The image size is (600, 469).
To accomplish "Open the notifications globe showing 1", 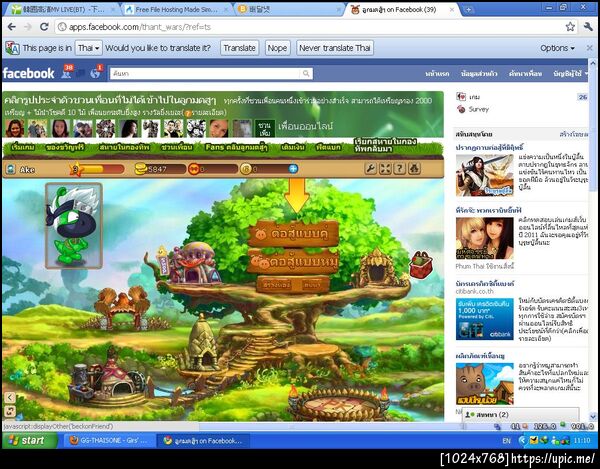I will click(96, 72).
